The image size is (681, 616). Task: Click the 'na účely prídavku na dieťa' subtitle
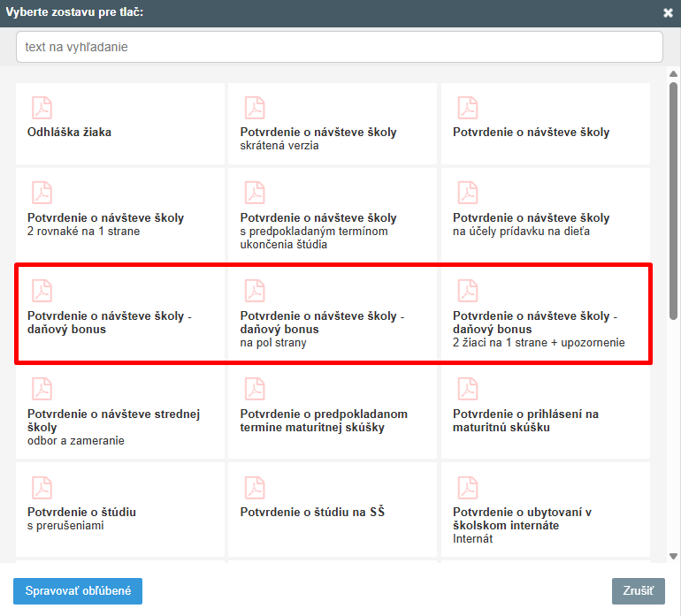click(x=521, y=231)
